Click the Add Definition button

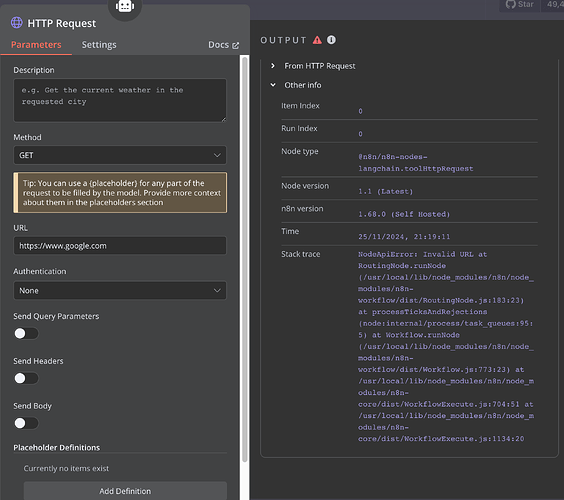(x=125, y=491)
